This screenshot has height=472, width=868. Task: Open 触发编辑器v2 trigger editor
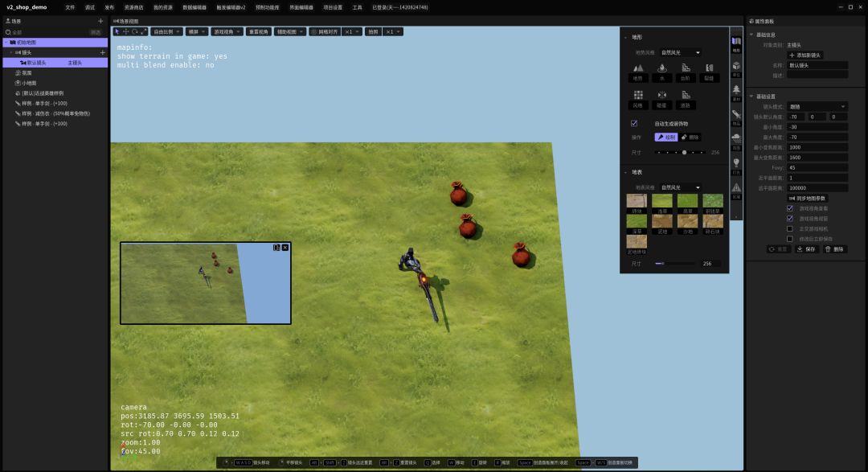(231, 8)
